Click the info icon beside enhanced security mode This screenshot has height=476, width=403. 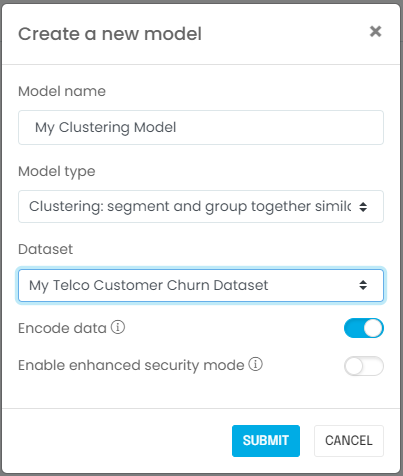256,364
